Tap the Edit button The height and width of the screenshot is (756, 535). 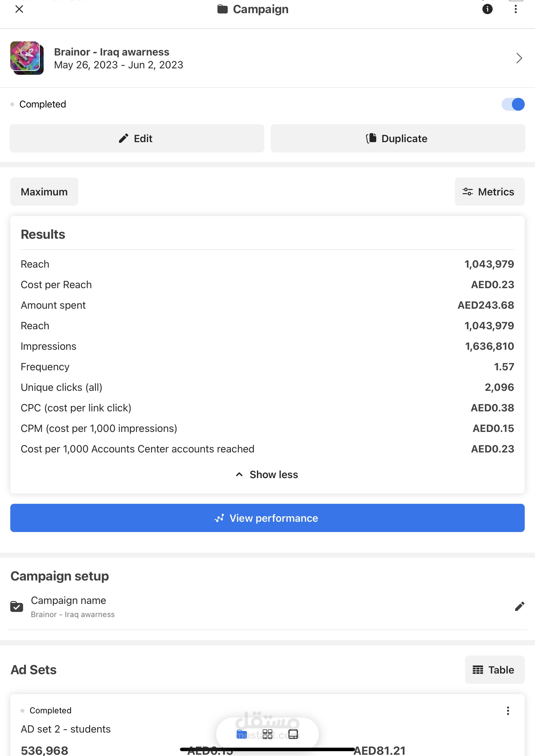pyautogui.click(x=137, y=138)
